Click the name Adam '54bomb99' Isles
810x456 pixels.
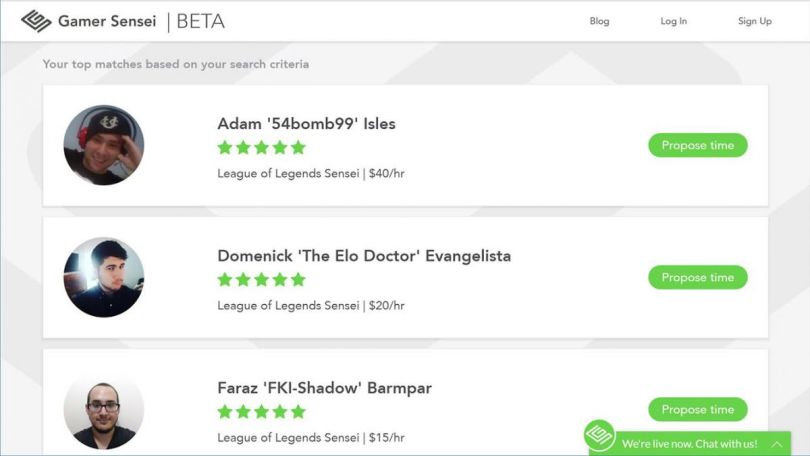tap(306, 124)
